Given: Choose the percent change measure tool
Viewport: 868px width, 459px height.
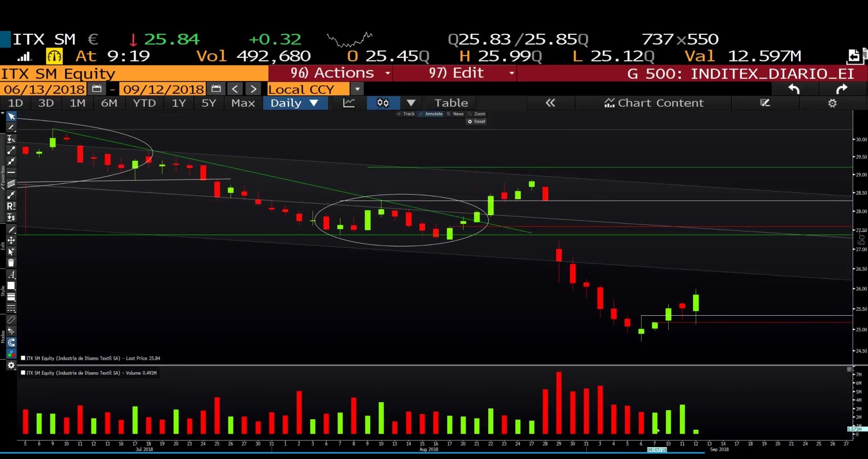Looking at the screenshot, I should tap(11, 139).
